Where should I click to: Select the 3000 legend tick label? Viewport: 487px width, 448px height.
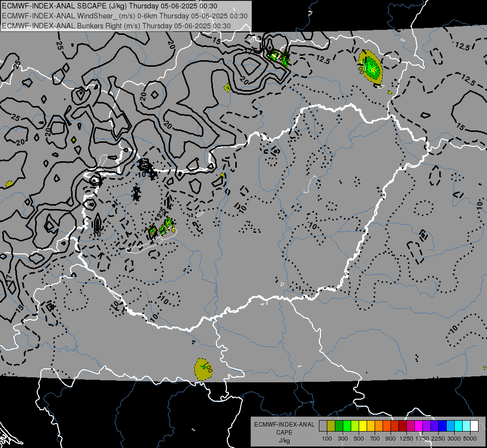tap(454, 439)
